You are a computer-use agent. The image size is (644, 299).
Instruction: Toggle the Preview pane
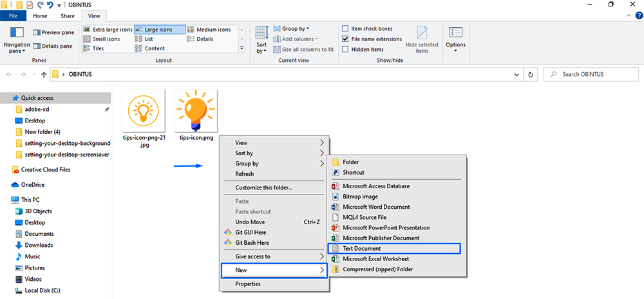tap(53, 32)
